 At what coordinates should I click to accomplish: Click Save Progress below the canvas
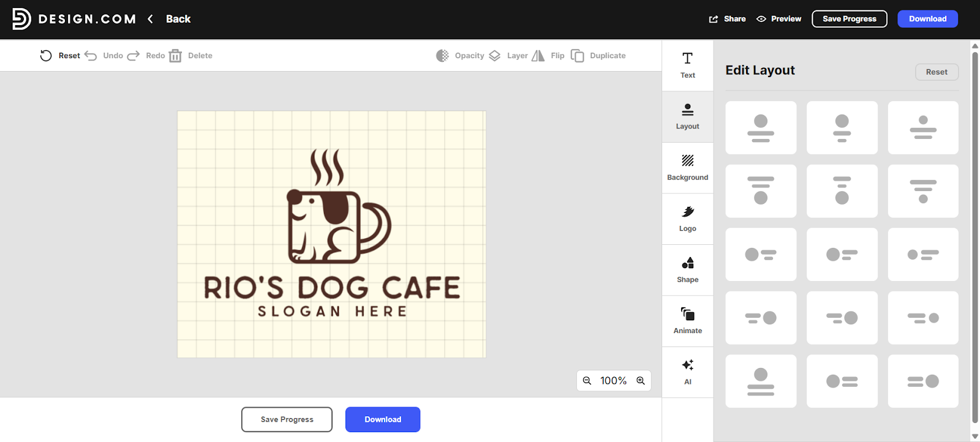(x=287, y=419)
